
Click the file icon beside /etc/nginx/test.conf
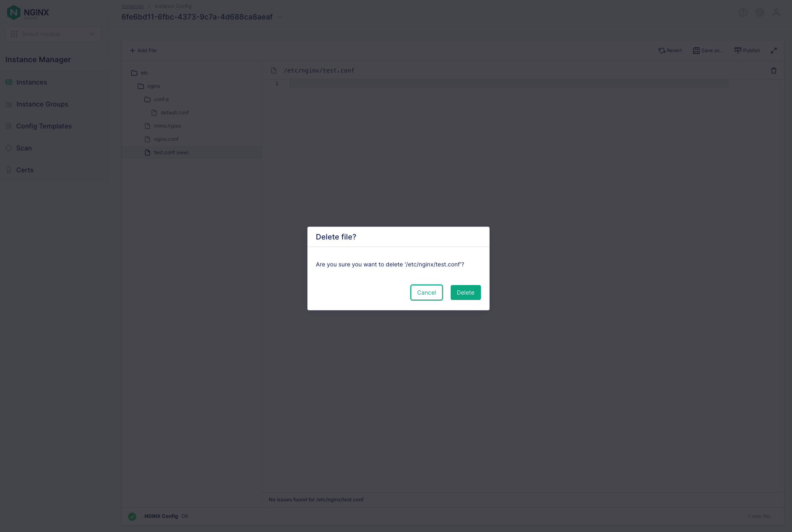pos(274,70)
